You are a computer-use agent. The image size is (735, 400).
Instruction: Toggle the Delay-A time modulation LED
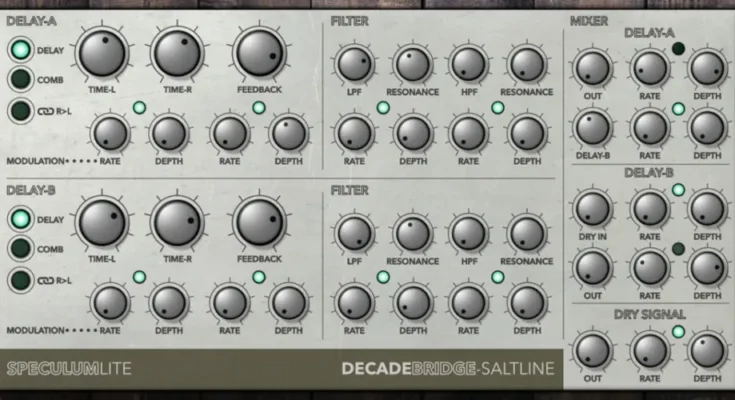point(139,108)
